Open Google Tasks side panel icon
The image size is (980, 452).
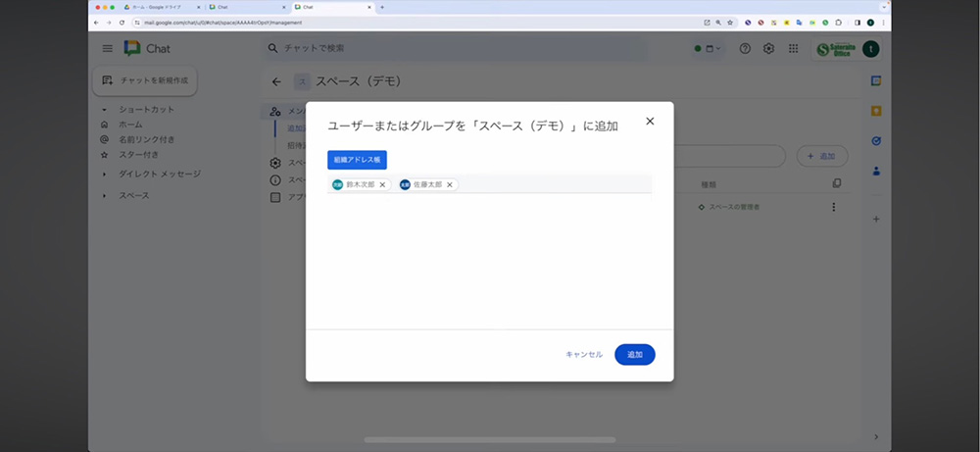pyautogui.click(x=875, y=141)
